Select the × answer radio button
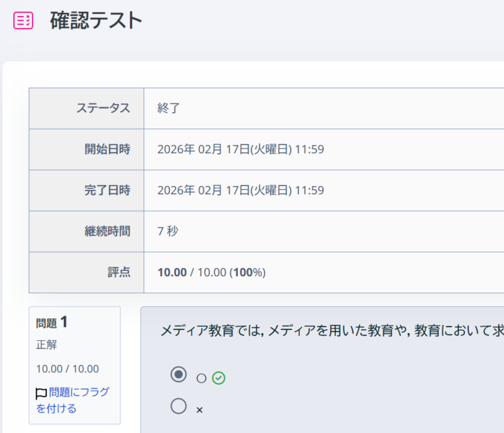Image resolution: width=504 pixels, height=433 pixels. [x=179, y=406]
